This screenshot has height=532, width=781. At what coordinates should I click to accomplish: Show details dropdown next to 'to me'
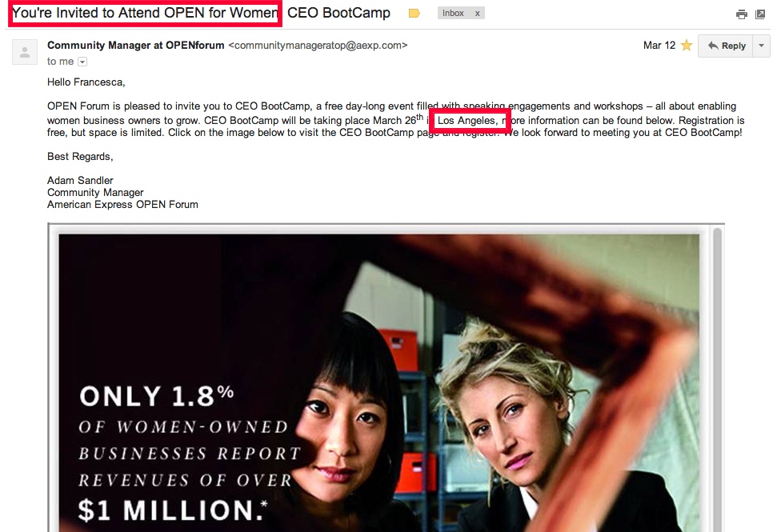click(x=82, y=62)
